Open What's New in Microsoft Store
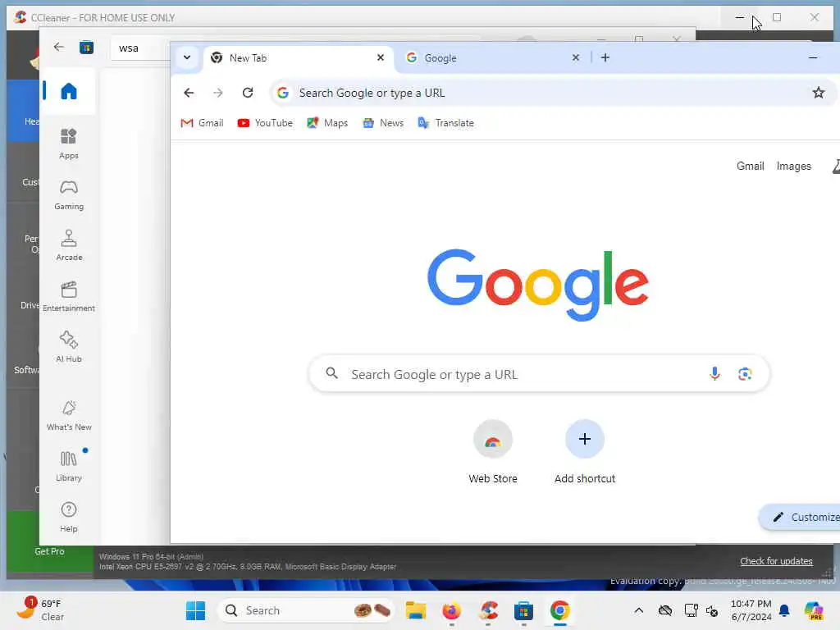 tap(69, 416)
